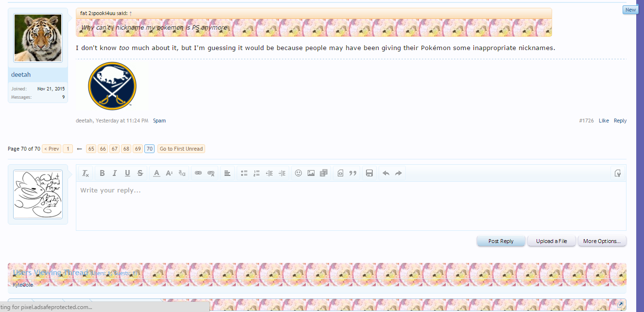Undo last edit in editor
Image resolution: width=644 pixels, height=312 pixels.
pyautogui.click(x=386, y=173)
